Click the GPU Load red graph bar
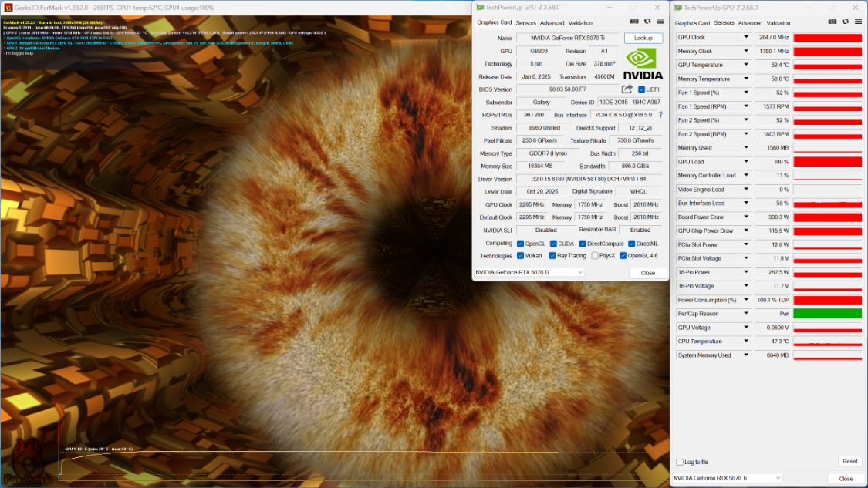Image resolution: width=868 pixels, height=488 pixels. [x=827, y=162]
